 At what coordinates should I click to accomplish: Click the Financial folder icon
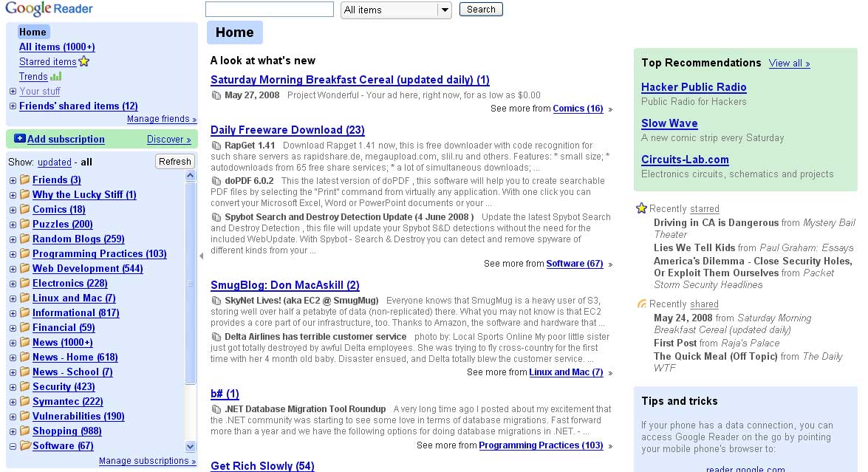coord(25,327)
